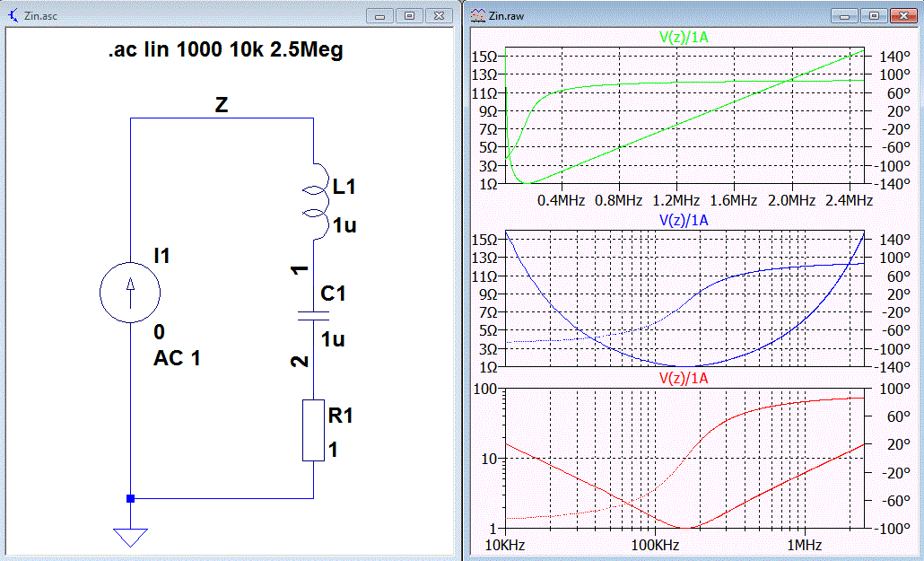The image size is (924, 561).
Task: Click the Zin.raw window title
Action: pyautogui.click(x=506, y=16)
